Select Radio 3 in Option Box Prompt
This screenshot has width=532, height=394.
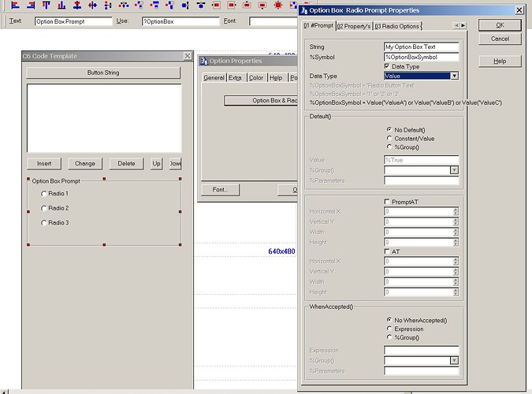[44, 223]
